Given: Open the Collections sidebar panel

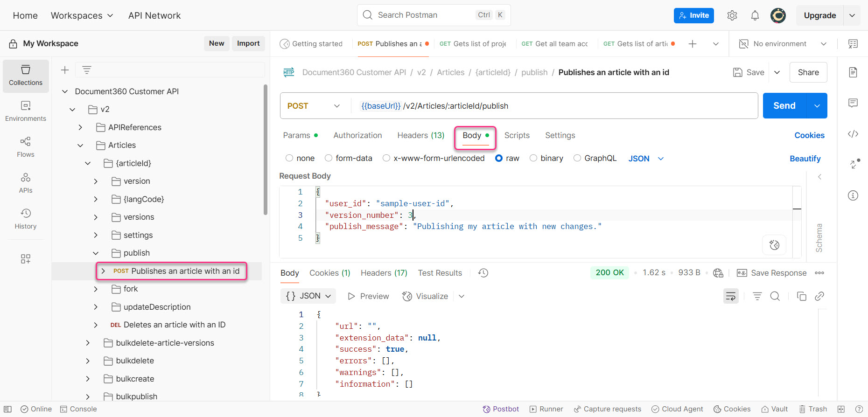Looking at the screenshot, I should [x=26, y=76].
